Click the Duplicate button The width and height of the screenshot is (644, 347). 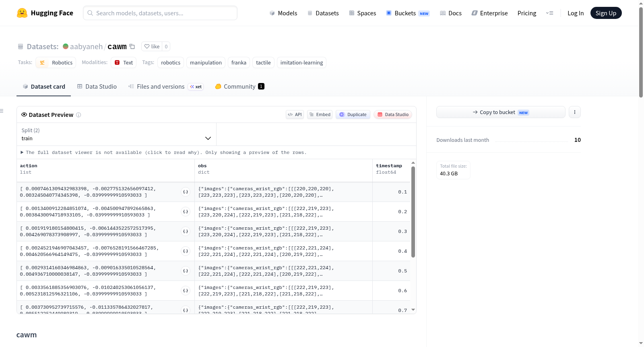tap(353, 114)
